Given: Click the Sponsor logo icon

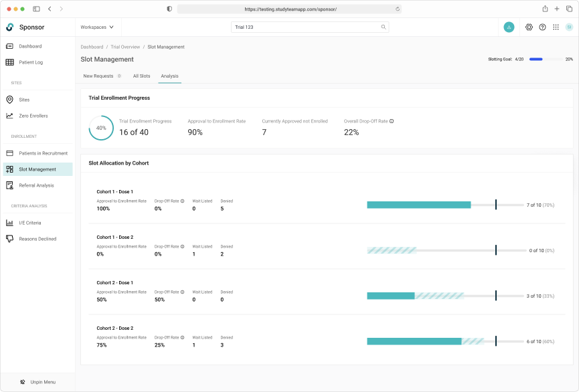Looking at the screenshot, I should (10, 27).
